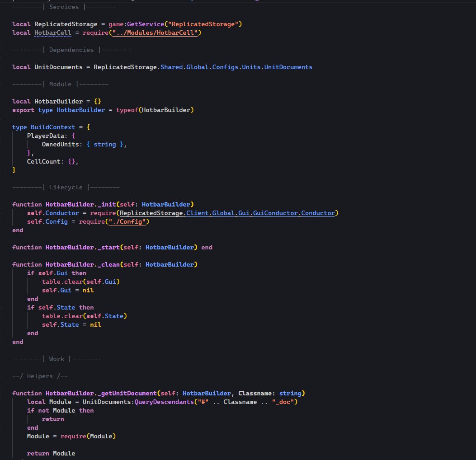Click self.Conductor assignment target
This screenshot has width=476, height=460.
click(53, 213)
